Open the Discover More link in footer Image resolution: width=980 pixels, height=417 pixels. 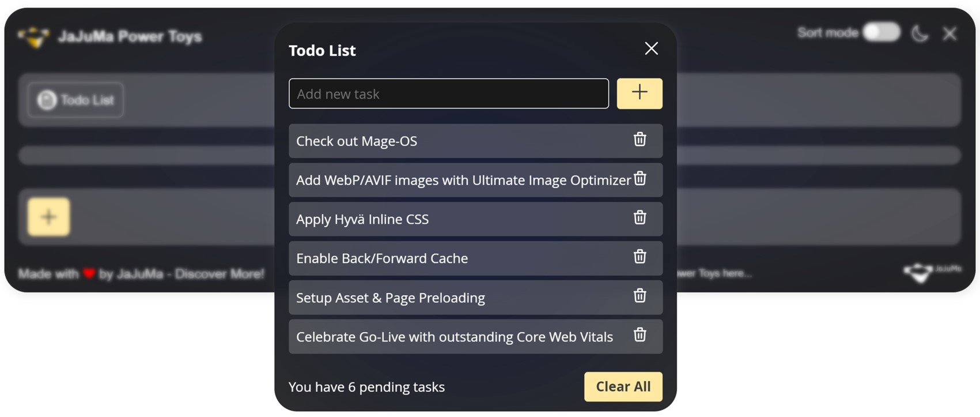(220, 273)
